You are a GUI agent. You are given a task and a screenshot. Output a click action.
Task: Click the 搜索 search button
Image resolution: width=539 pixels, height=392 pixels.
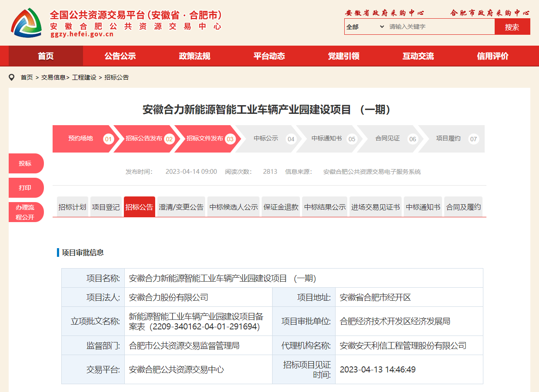[x=512, y=27]
